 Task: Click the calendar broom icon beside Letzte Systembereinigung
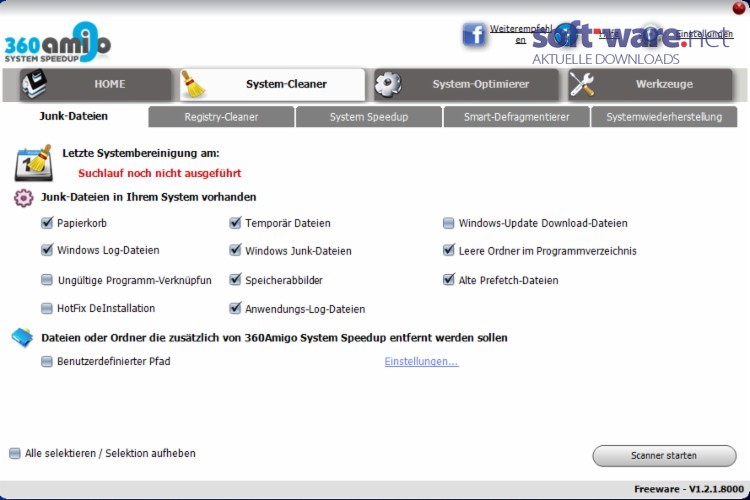[x=33, y=163]
